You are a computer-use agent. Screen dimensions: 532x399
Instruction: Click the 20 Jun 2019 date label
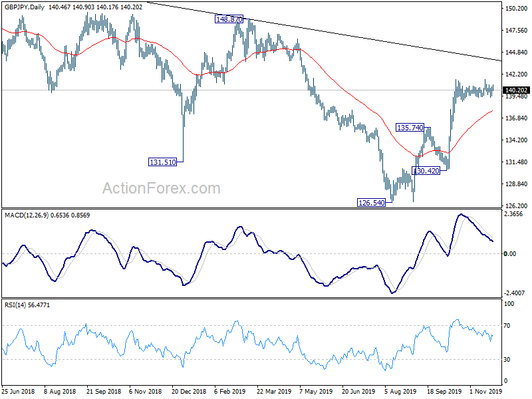tap(358, 391)
